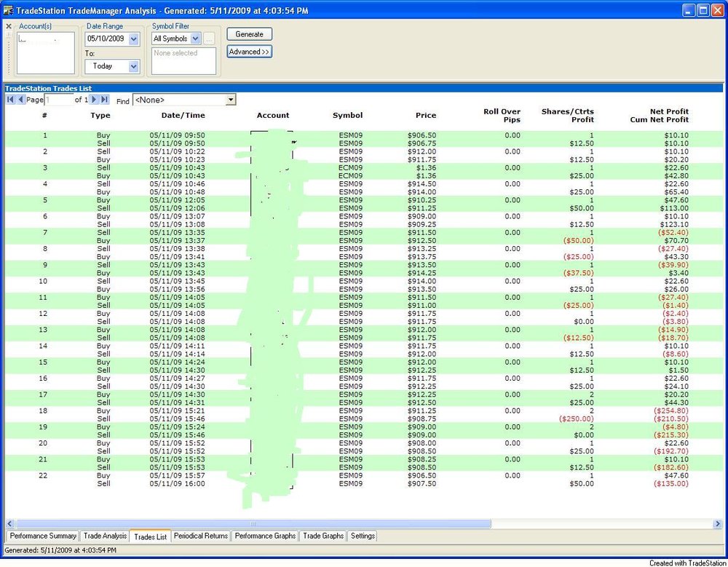
Task: Click the ECM09 symbol in trade 3 Sell row
Action: pos(351,167)
